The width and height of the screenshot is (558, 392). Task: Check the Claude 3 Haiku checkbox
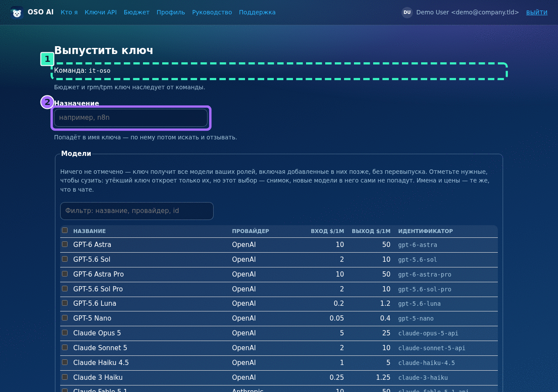coord(65,377)
